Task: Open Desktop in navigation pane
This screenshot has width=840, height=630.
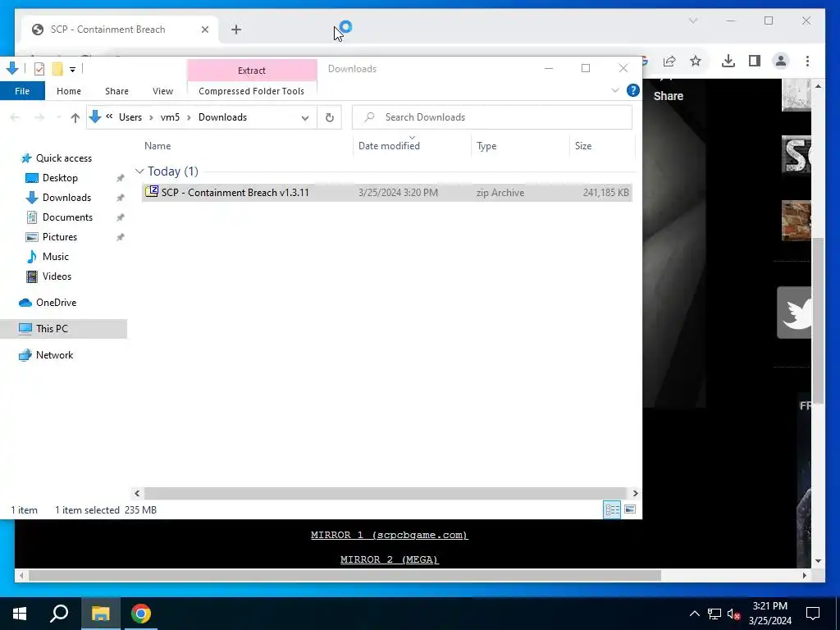Action: pos(60,178)
